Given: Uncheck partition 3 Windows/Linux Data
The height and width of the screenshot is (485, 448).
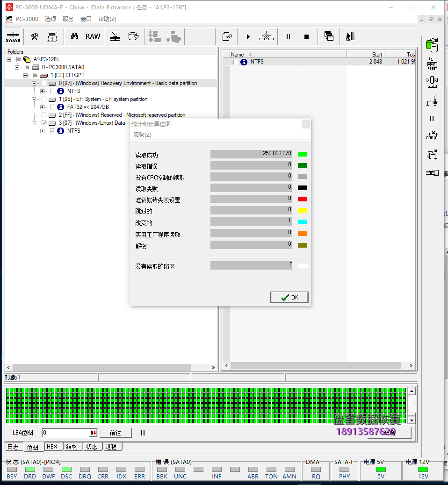Looking at the screenshot, I should (x=43, y=122).
